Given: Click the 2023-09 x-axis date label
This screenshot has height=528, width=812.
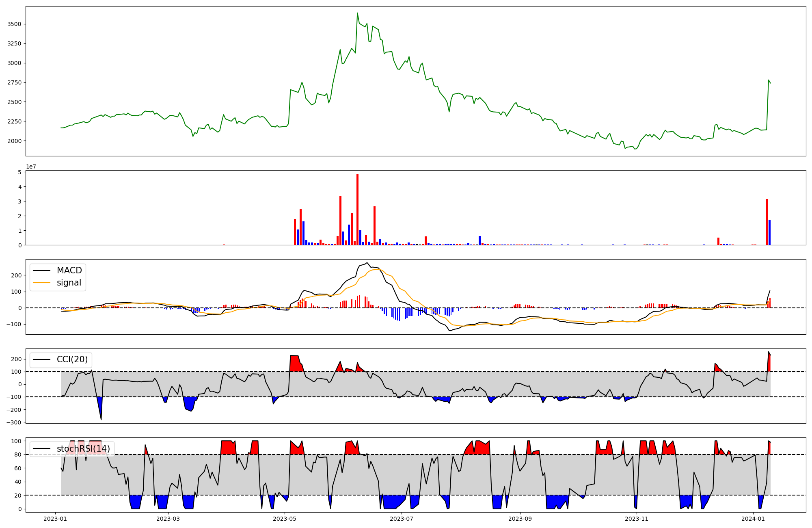Looking at the screenshot, I should (520, 519).
